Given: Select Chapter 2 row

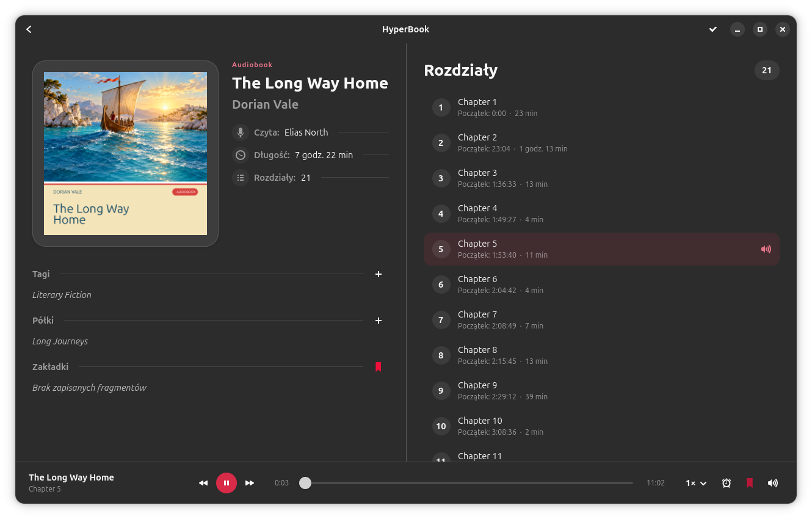Looking at the screenshot, I should [601, 143].
